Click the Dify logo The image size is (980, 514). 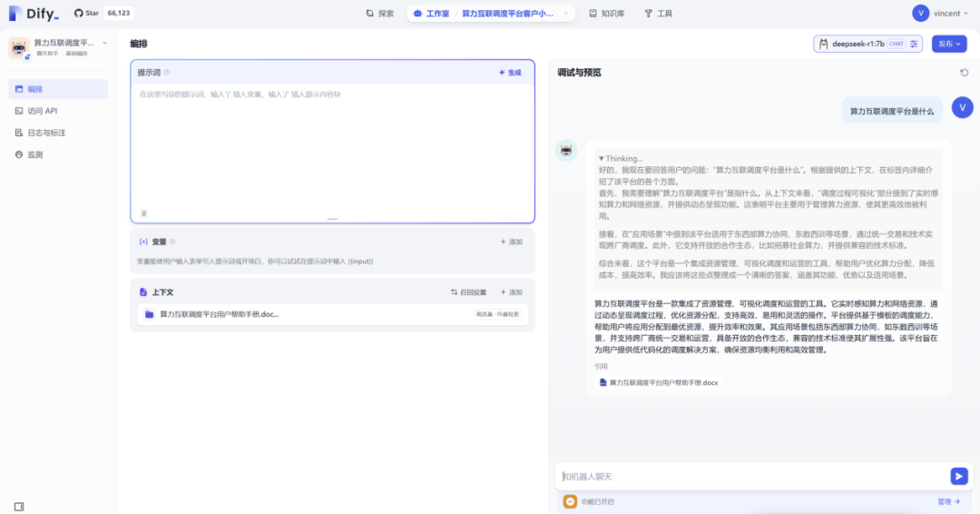click(34, 13)
